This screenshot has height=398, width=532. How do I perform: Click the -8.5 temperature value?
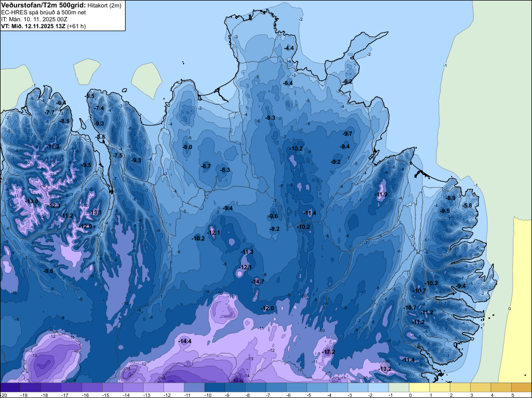click(x=64, y=121)
